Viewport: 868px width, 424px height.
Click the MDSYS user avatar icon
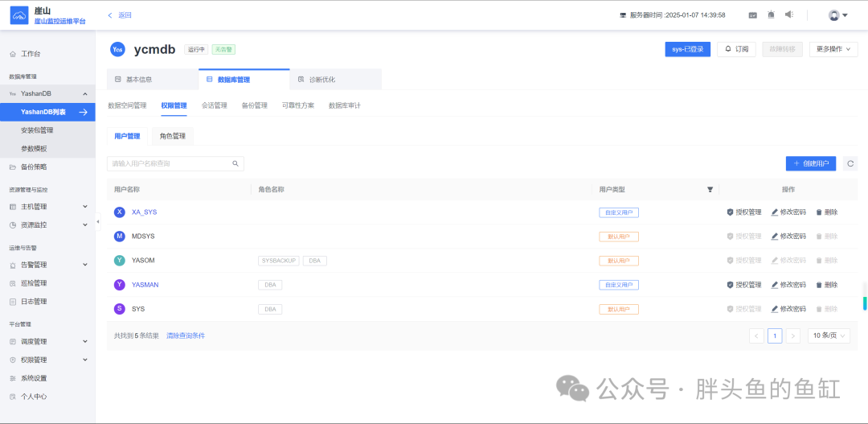click(120, 237)
